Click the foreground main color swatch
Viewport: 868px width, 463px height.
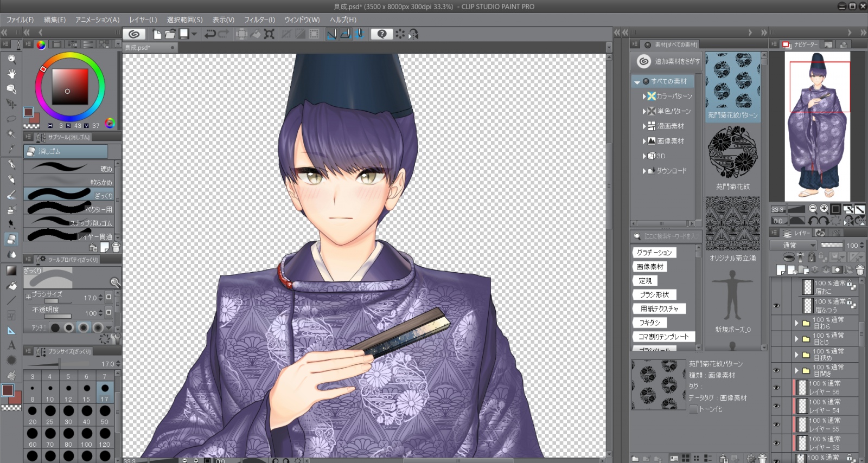click(29, 112)
